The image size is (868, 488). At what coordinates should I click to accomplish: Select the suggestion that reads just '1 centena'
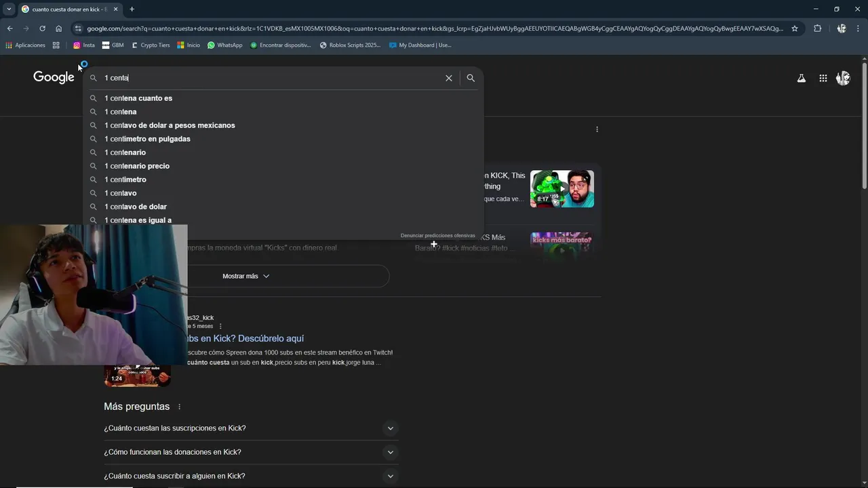(283, 112)
